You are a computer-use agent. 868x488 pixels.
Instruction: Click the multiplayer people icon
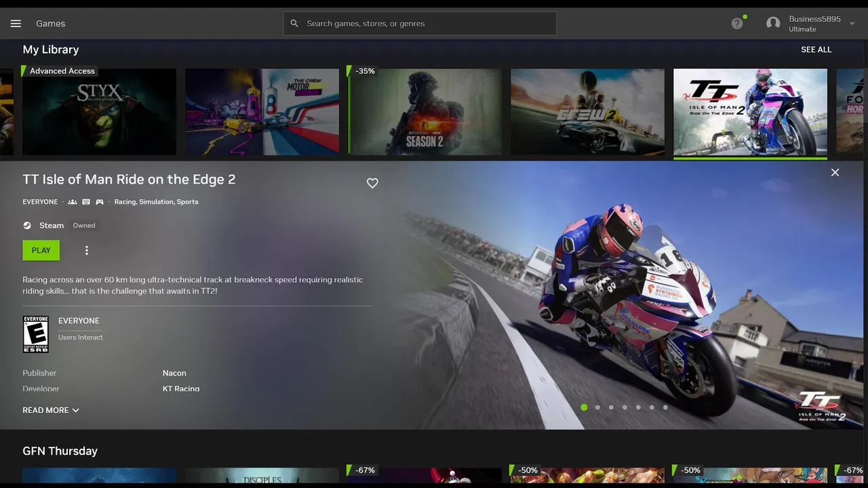[73, 202]
